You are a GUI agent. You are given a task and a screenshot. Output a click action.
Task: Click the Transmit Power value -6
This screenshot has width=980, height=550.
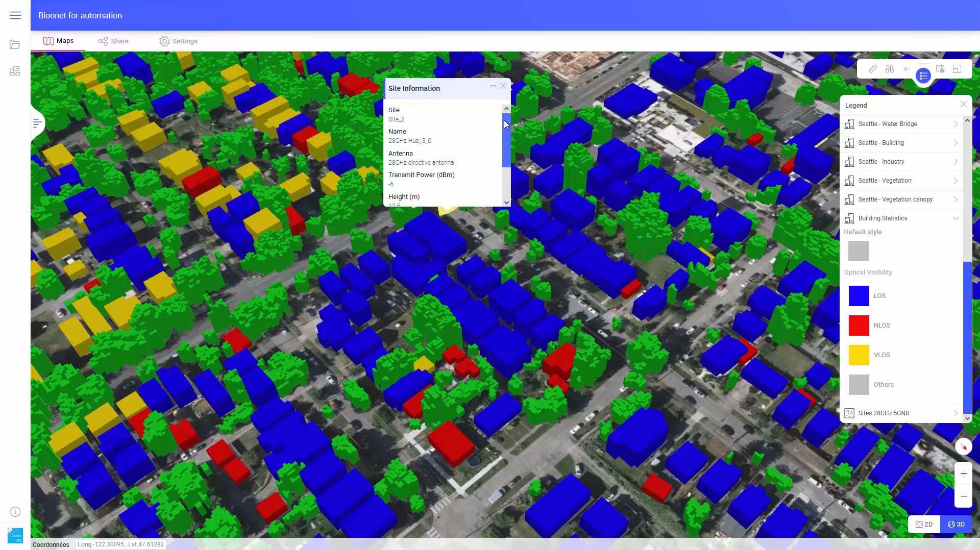click(391, 184)
